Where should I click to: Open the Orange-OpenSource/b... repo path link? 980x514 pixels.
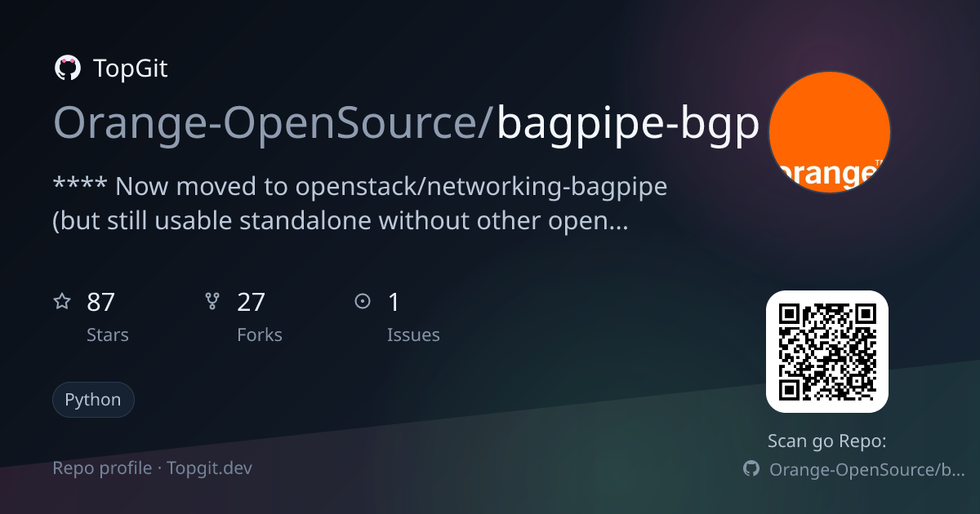pyautogui.click(x=867, y=469)
